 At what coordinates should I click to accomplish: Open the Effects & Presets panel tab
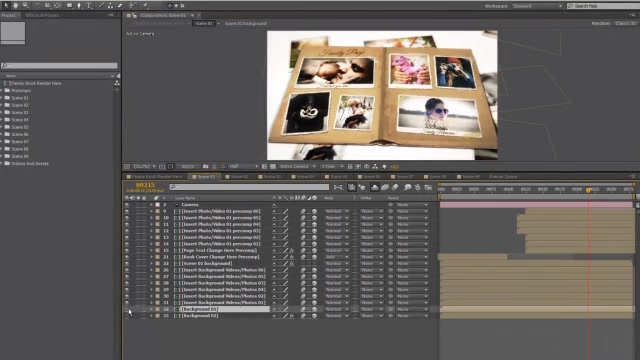pyautogui.click(x=42, y=15)
